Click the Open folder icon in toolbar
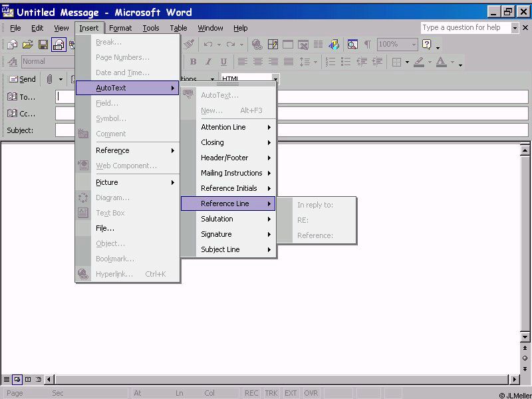The height and width of the screenshot is (399, 532). 27,45
